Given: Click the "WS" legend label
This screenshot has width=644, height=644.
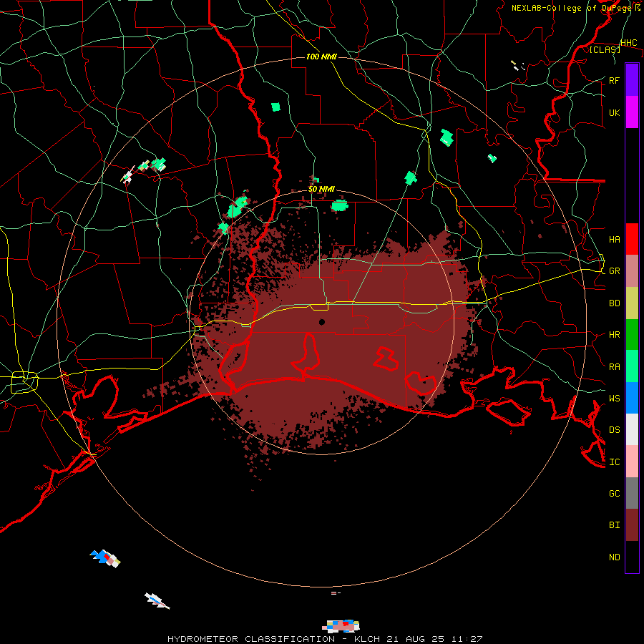Looking at the screenshot, I should click(614, 399).
